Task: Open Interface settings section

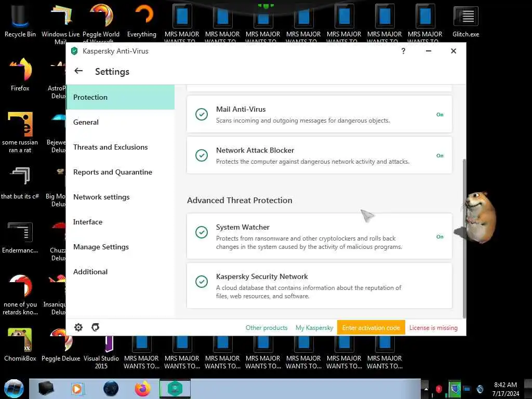Action: [121, 222]
